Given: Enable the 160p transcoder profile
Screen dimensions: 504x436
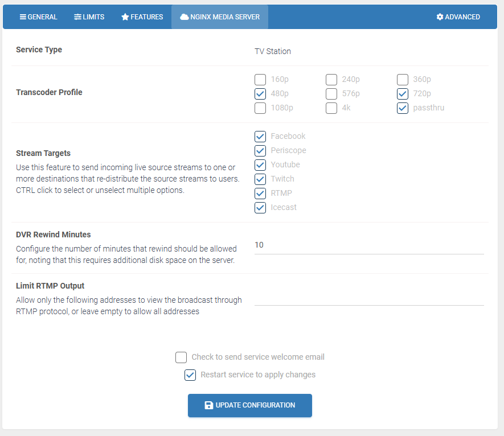Looking at the screenshot, I should pyautogui.click(x=260, y=79).
